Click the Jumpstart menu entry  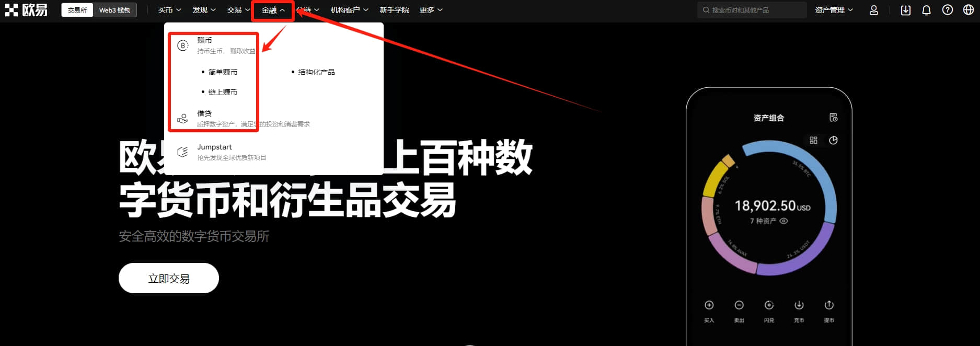click(x=214, y=147)
